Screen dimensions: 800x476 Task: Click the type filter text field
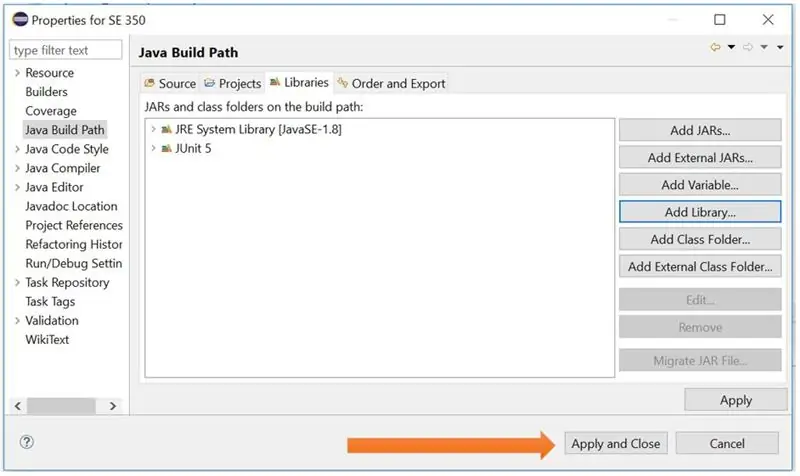pyautogui.click(x=65, y=50)
